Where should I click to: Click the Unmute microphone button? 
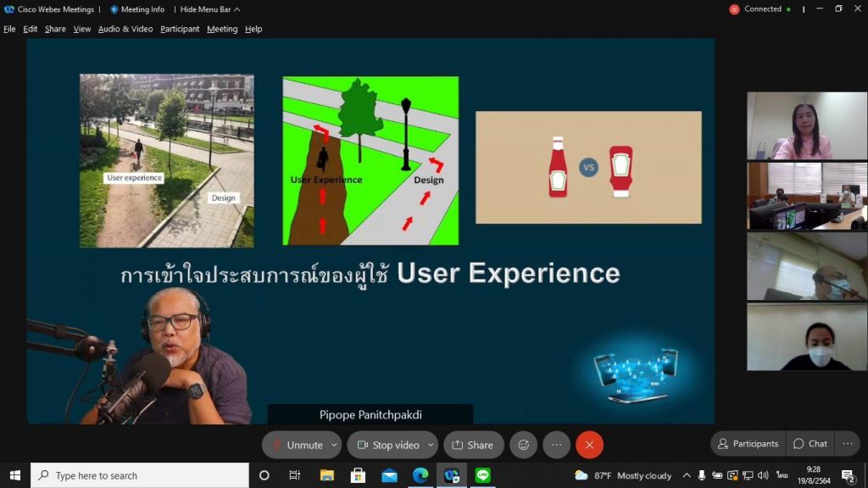(297, 445)
